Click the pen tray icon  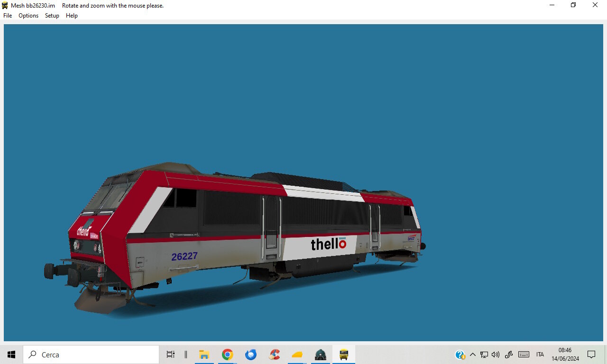509,355
